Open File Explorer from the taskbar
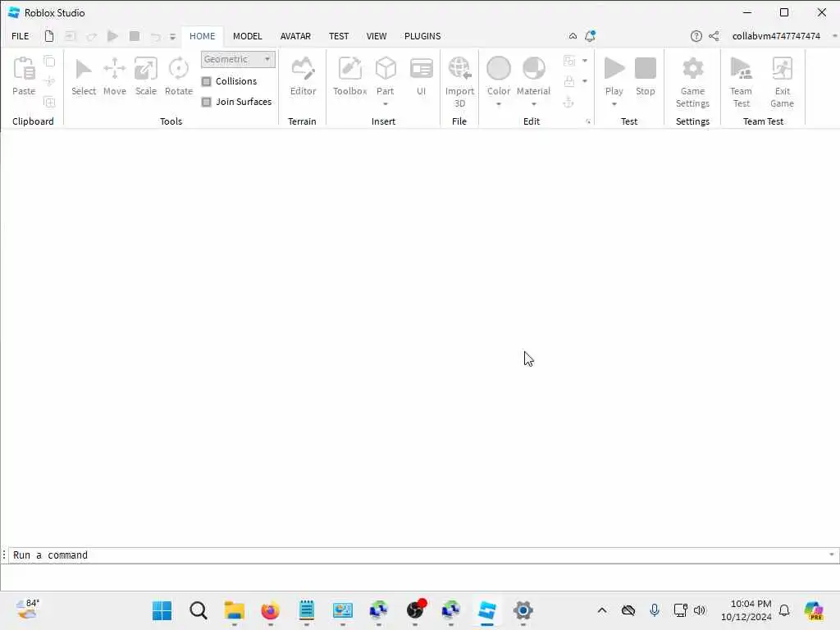Image resolution: width=840 pixels, height=630 pixels. [x=234, y=610]
